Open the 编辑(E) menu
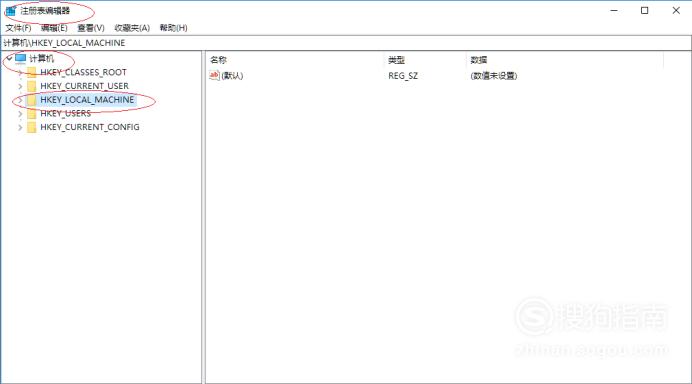Viewport: 692px width, 384px height. pyautogui.click(x=54, y=28)
